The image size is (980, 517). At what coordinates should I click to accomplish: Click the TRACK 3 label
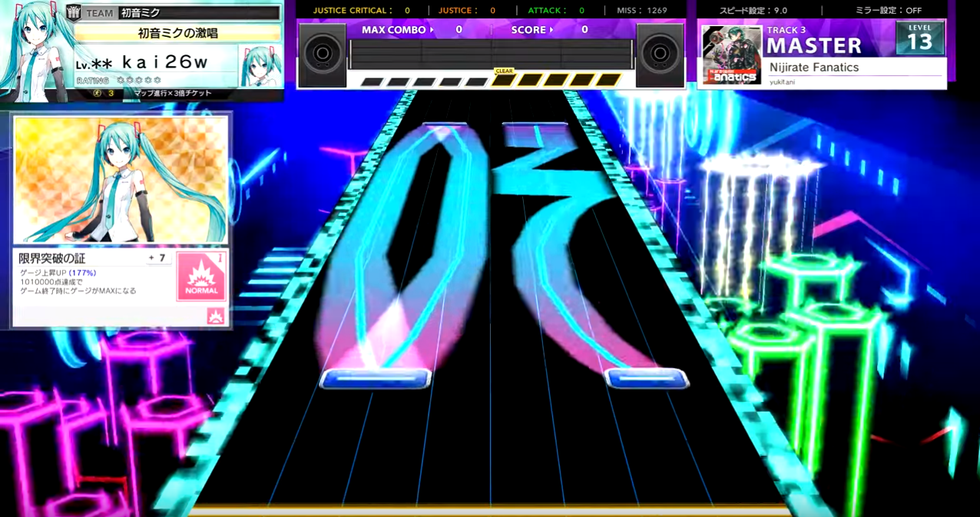[786, 30]
